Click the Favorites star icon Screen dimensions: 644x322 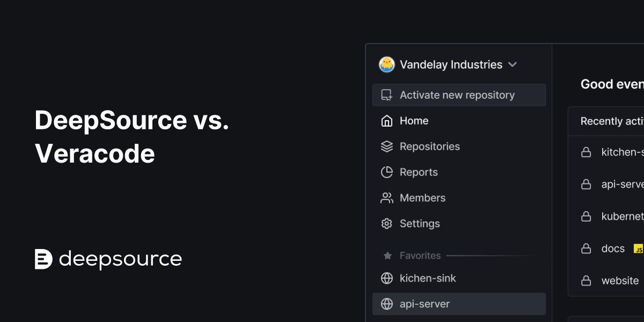(387, 256)
